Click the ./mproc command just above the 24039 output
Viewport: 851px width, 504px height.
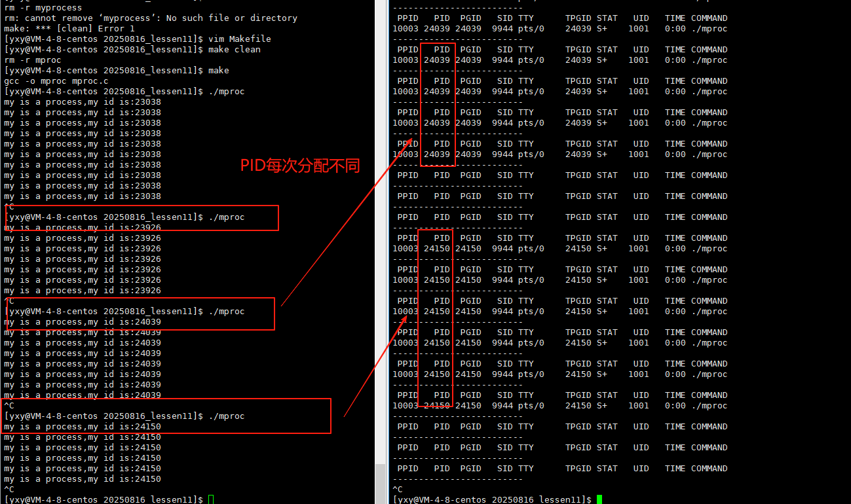pyautogui.click(x=124, y=312)
